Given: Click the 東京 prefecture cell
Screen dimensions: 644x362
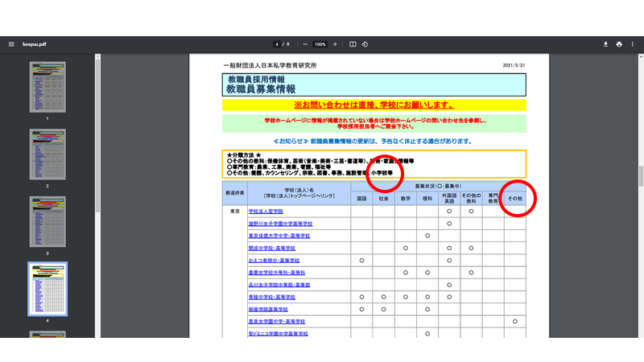Looking at the screenshot, I should click(x=235, y=212).
